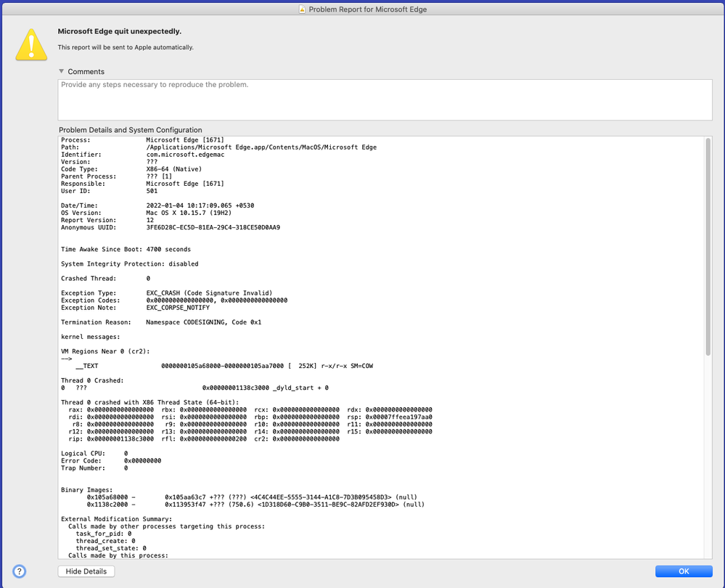The width and height of the screenshot is (725, 588).
Task: Click the details pane vertical scrollbar
Action: (708, 247)
